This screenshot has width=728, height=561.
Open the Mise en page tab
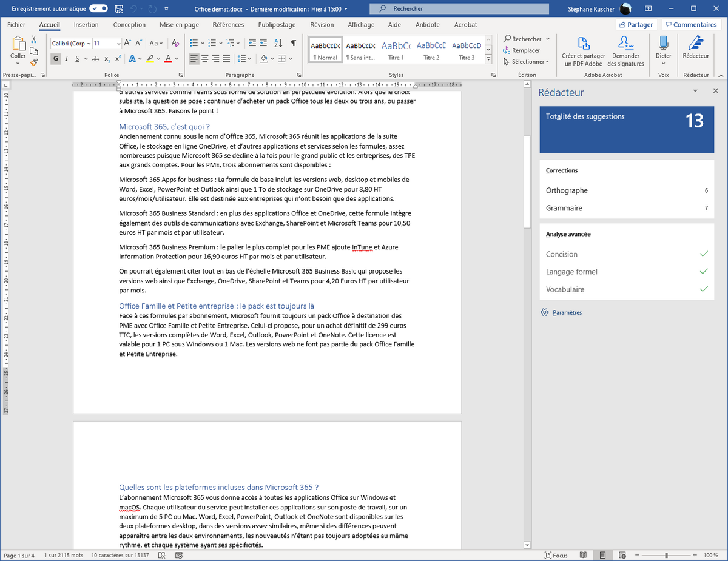pyautogui.click(x=180, y=25)
